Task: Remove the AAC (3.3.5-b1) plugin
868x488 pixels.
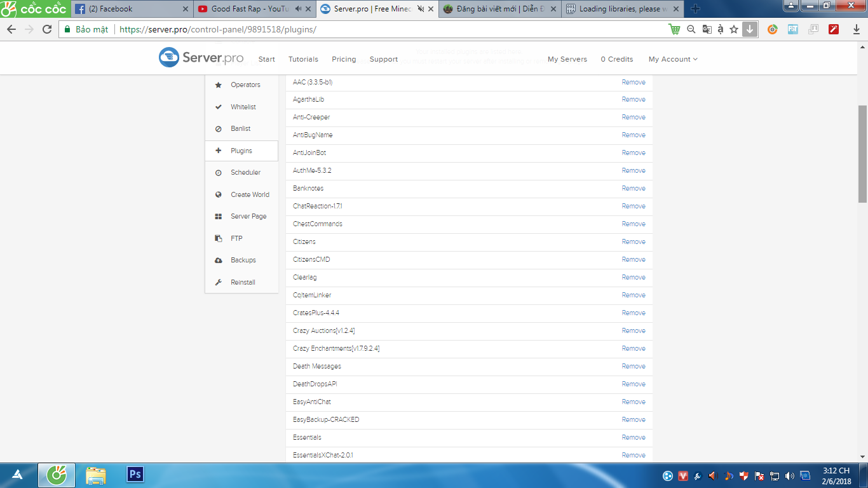Action: [634, 82]
